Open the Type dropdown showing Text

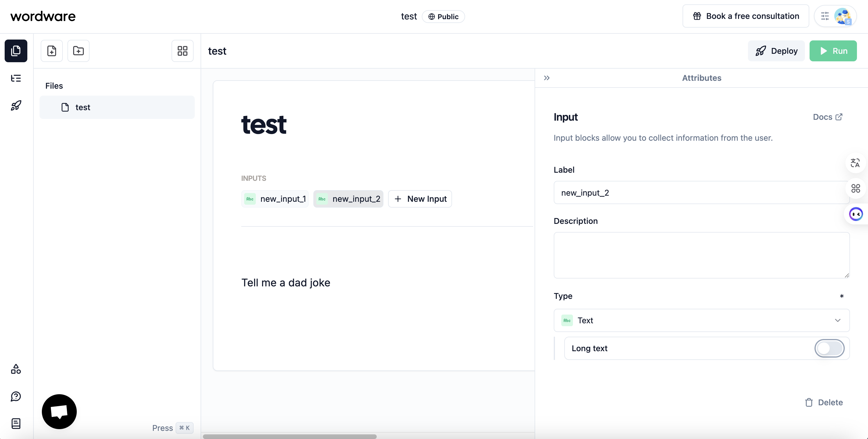(x=701, y=320)
